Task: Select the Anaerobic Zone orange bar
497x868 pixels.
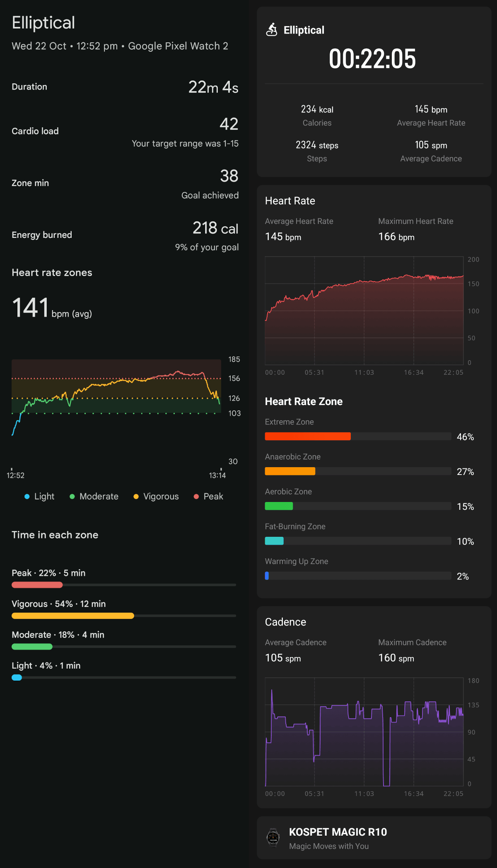Action: (290, 471)
